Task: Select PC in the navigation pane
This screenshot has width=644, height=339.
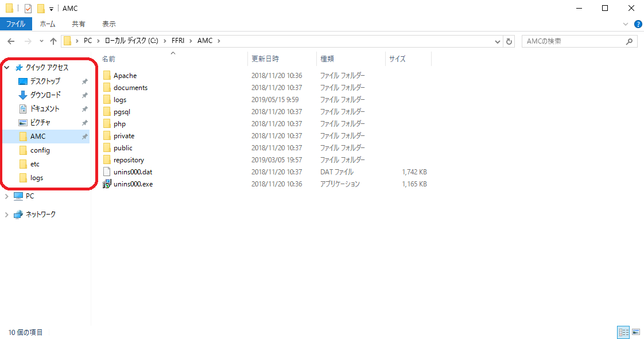Action: click(x=30, y=196)
